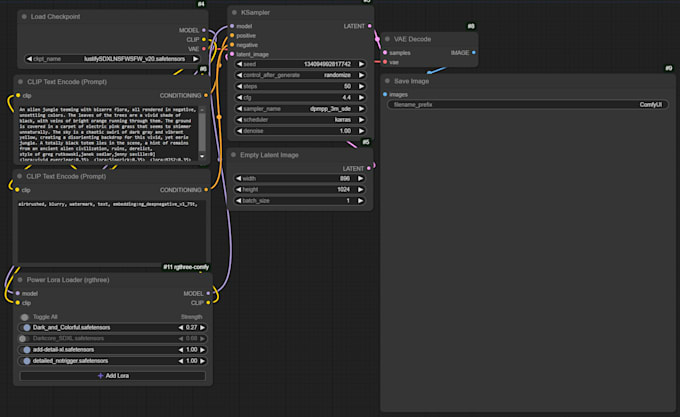Collapse the VAE Decode node via its dot
The width and height of the screenshot is (680, 417).
point(387,39)
